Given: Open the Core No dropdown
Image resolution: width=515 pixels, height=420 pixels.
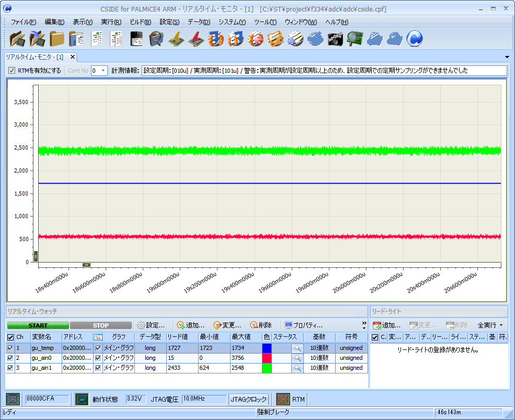Looking at the screenshot, I should click(x=103, y=70).
